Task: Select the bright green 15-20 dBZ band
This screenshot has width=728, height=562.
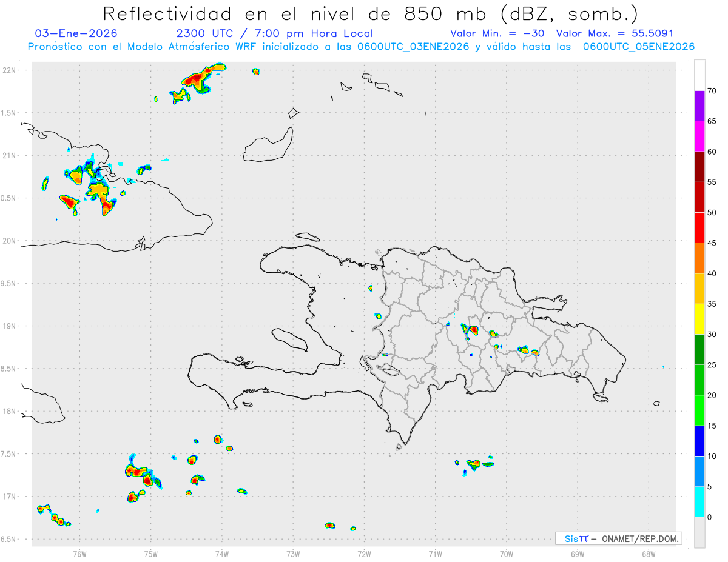Action: pyautogui.click(x=699, y=410)
